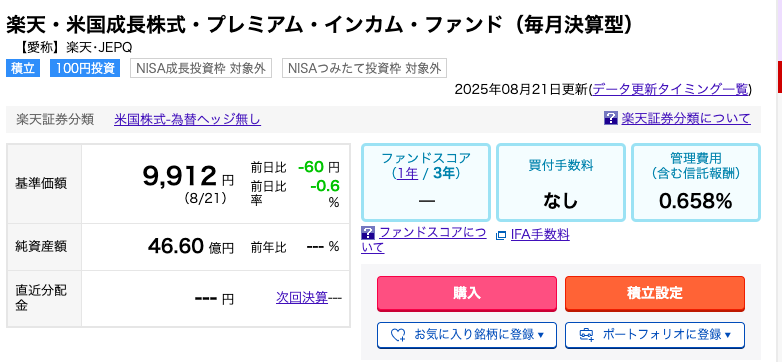Viewport: 782px width, 362px height.
Task: Click the orange 積立設定 button
Action: [x=655, y=294]
